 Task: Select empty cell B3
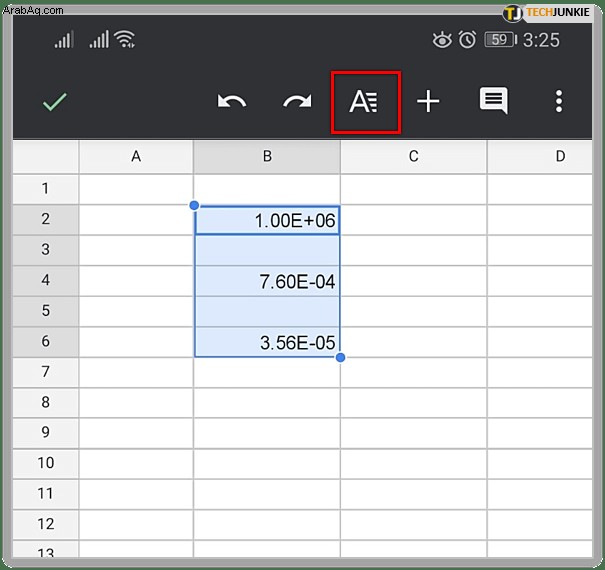[267, 250]
